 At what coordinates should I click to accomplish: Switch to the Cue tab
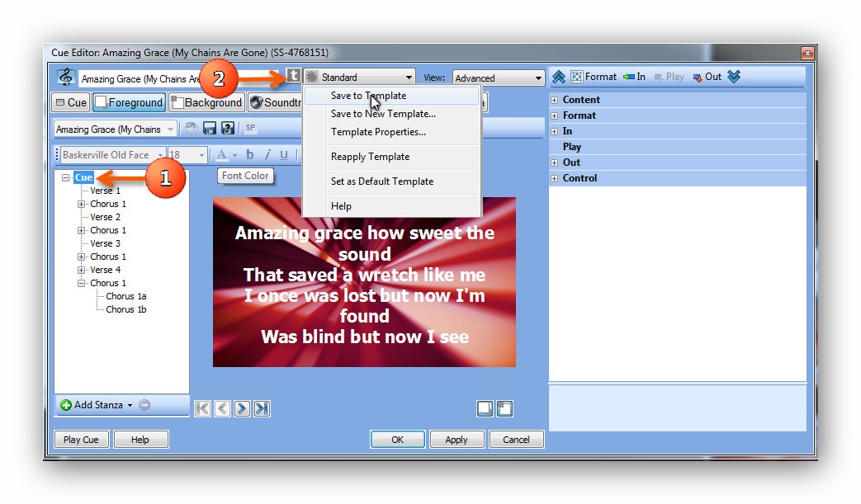click(x=71, y=102)
